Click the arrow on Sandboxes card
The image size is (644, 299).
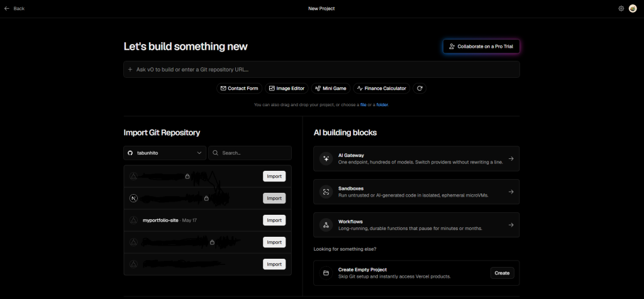[x=511, y=192]
